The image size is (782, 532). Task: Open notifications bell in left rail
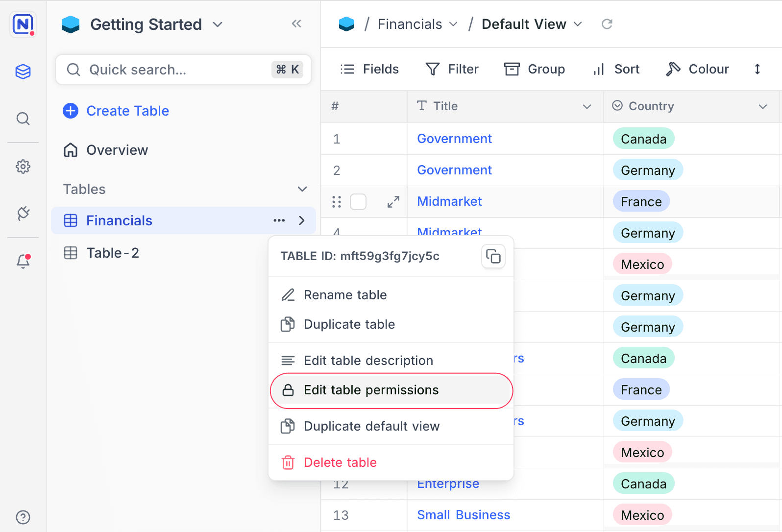pyautogui.click(x=23, y=261)
